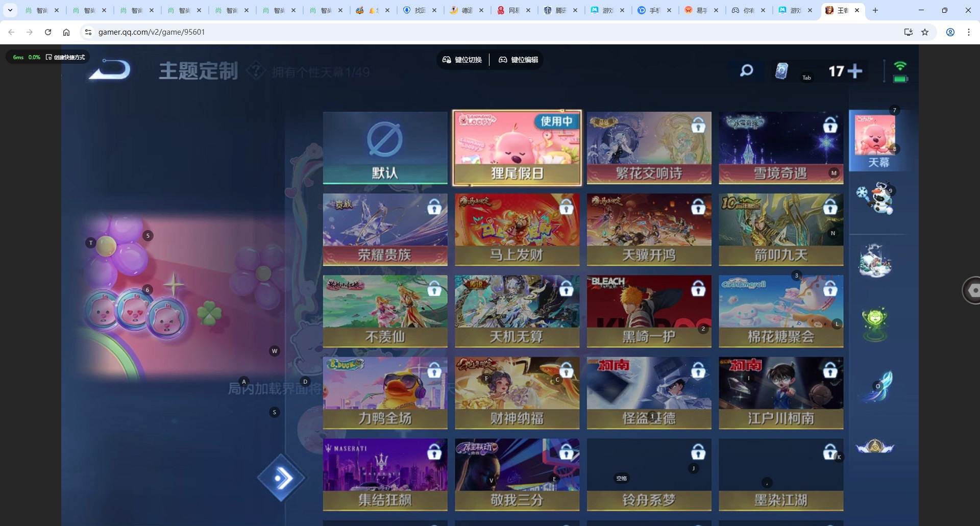Select the green spirit icon in sidebar
This screenshot has width=980, height=526.
tap(875, 323)
